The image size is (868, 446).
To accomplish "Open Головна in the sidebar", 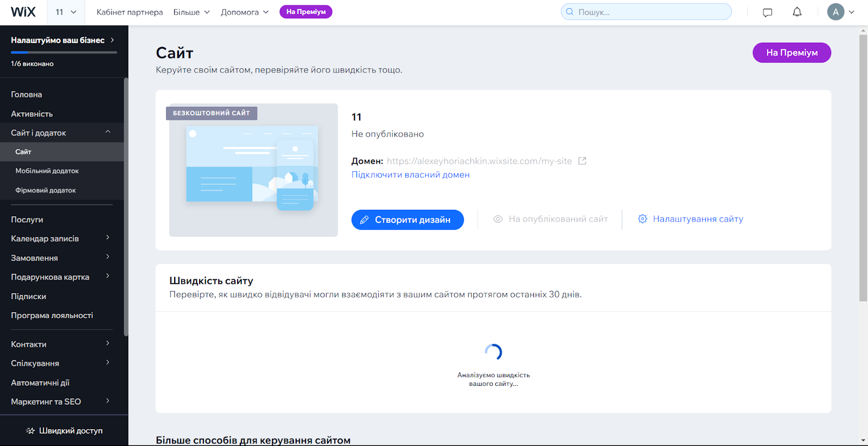I will coord(27,94).
